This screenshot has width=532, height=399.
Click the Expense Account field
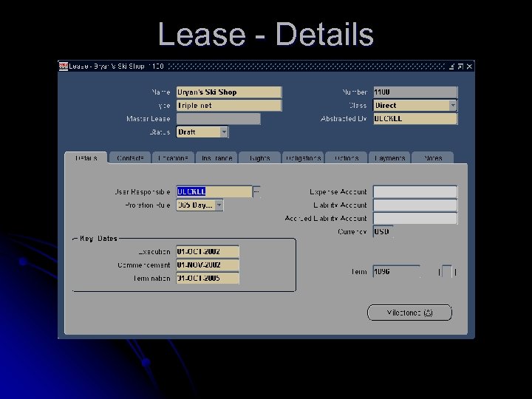pyautogui.click(x=415, y=191)
